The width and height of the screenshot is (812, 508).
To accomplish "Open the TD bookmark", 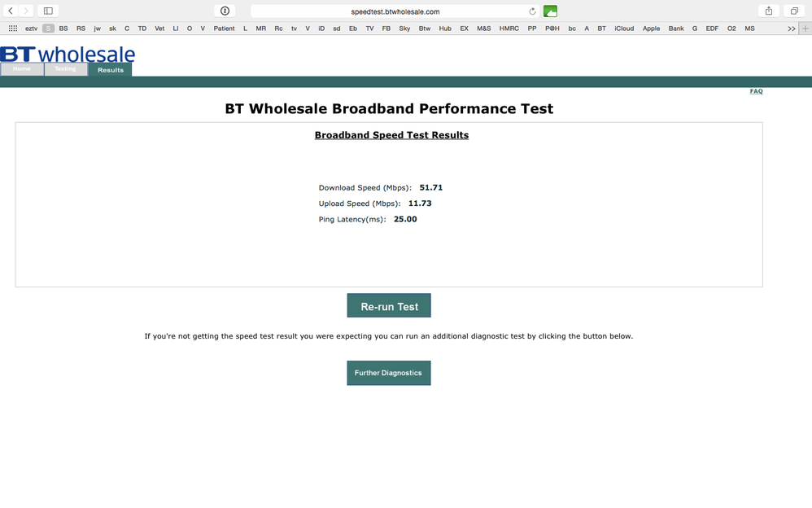I will (142, 28).
